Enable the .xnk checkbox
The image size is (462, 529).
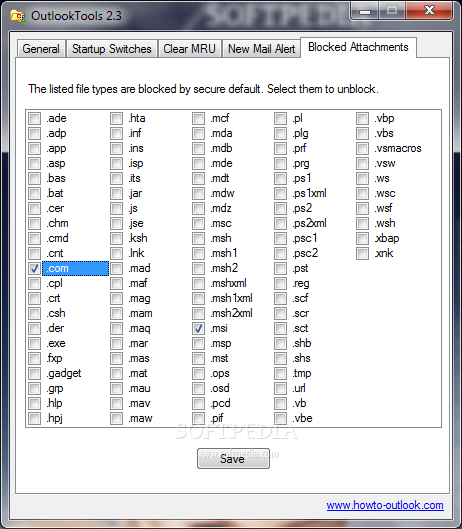pos(362,253)
